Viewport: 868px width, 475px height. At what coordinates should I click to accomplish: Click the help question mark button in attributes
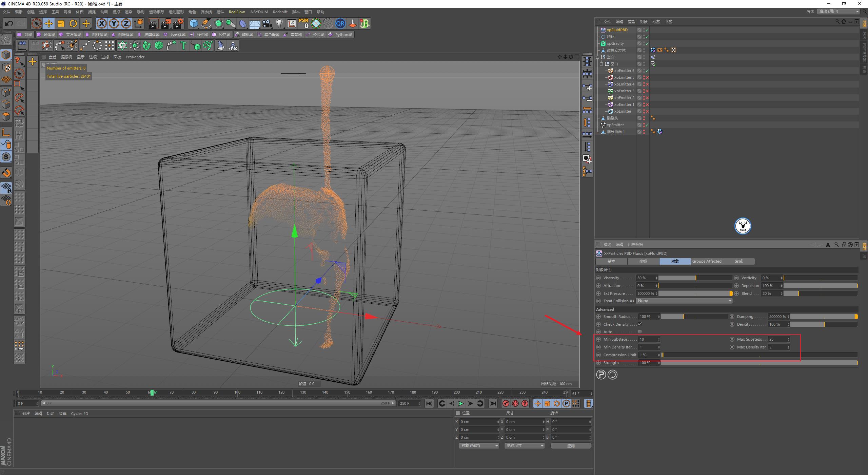coord(601,375)
